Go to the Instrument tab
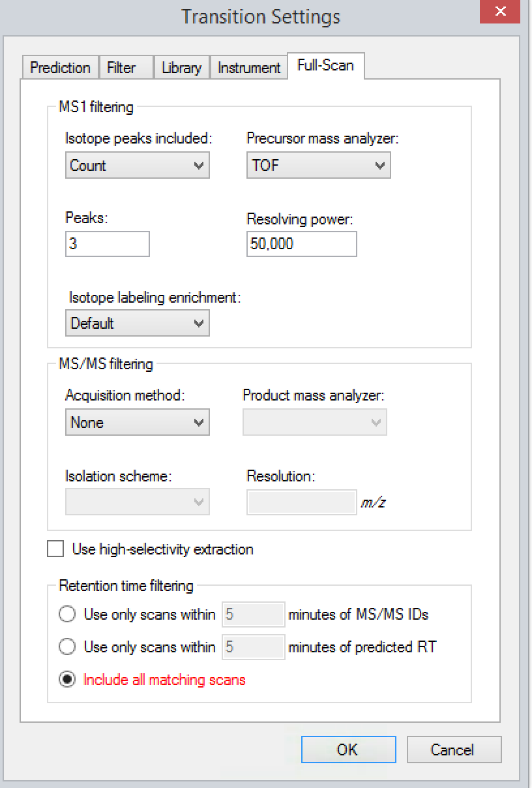The image size is (532, 788). tap(248, 68)
